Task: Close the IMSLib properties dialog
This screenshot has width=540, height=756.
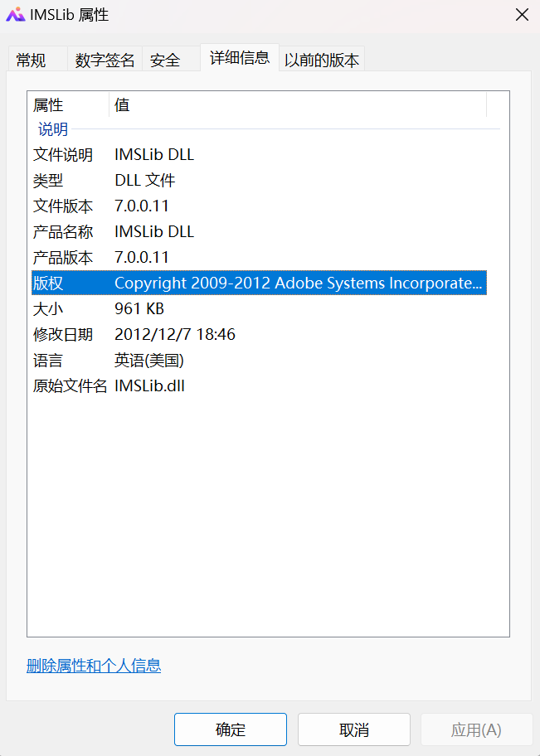Action: click(522, 14)
